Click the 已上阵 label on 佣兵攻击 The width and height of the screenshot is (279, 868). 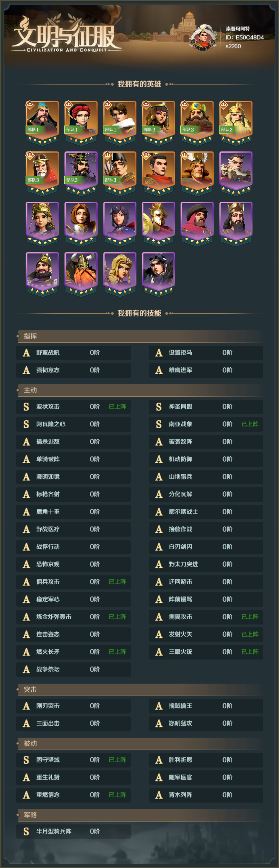(117, 582)
